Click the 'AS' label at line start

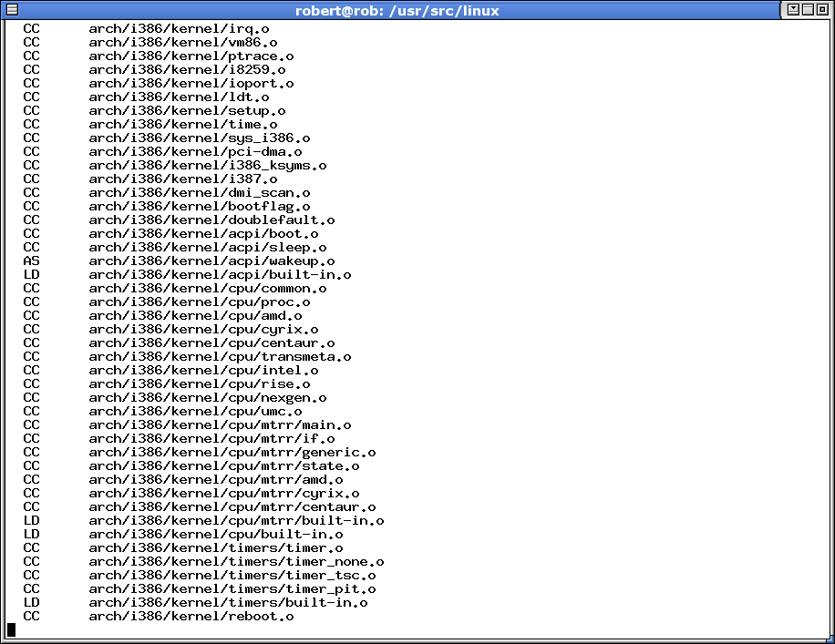31,261
